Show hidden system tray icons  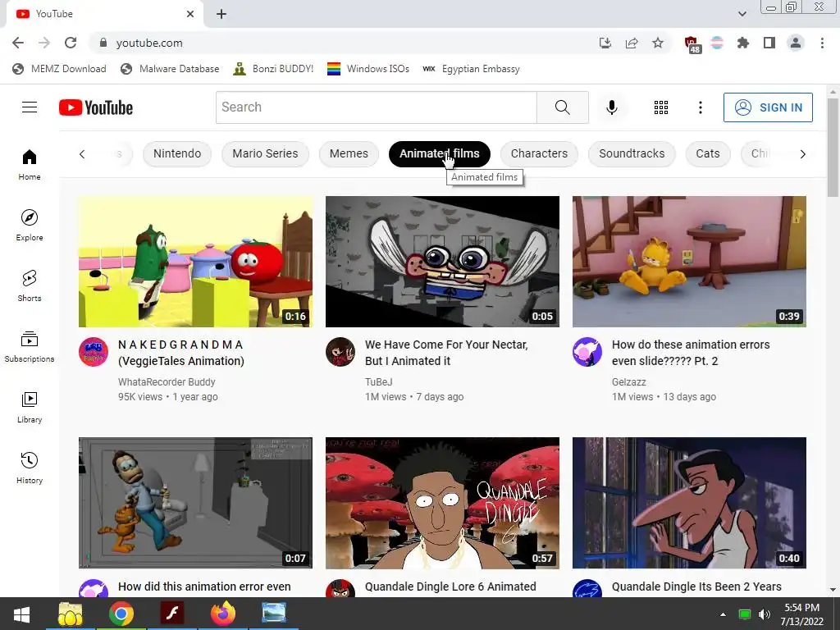point(723,614)
